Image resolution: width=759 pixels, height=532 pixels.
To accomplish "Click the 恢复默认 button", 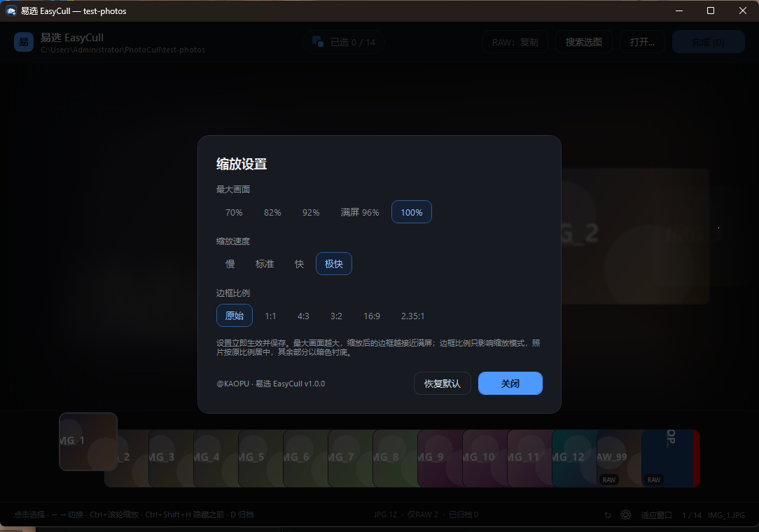I will pyautogui.click(x=443, y=384).
